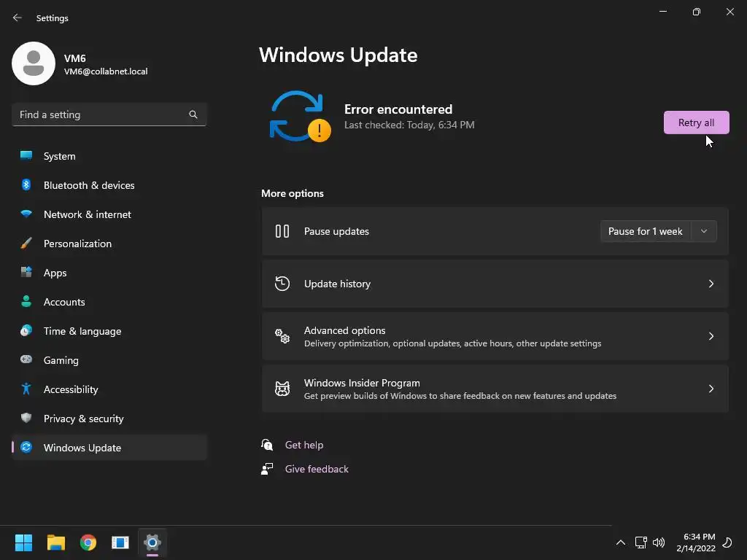Viewport: 747px width, 560px height.
Task: Click the Network wifi icon
Action: pos(26,214)
